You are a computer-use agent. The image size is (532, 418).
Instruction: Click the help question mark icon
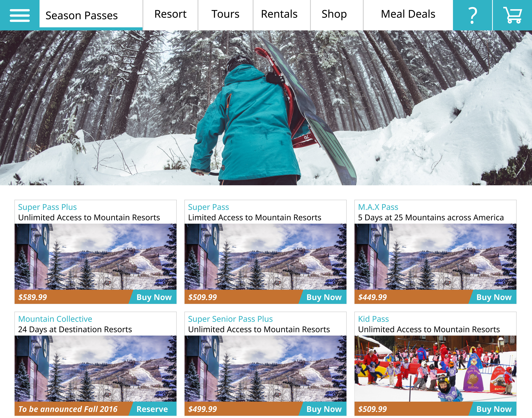click(473, 15)
